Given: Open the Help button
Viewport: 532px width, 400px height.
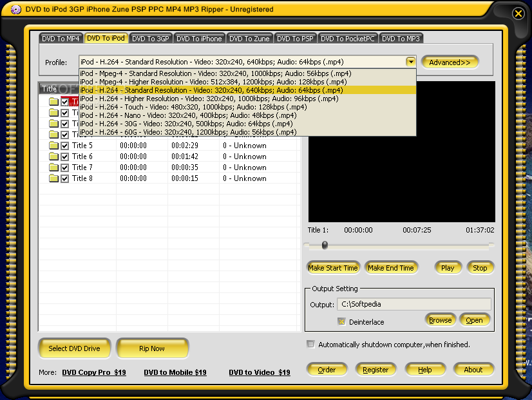Looking at the screenshot, I should [425, 370].
